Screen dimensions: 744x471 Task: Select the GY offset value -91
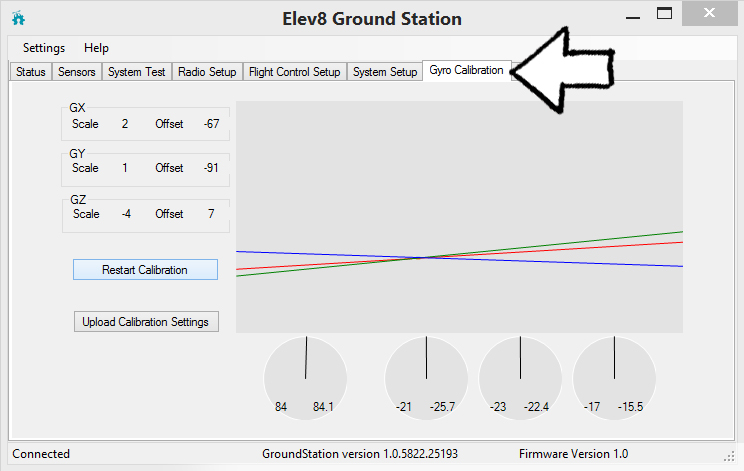click(x=211, y=168)
